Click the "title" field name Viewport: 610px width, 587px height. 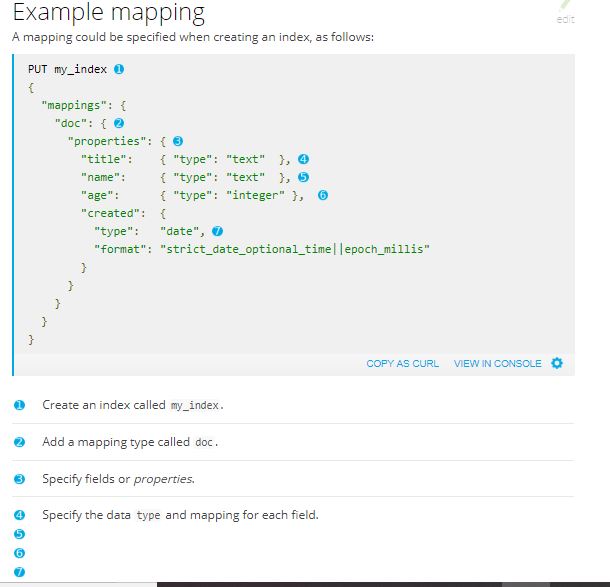pyautogui.click(x=103, y=159)
